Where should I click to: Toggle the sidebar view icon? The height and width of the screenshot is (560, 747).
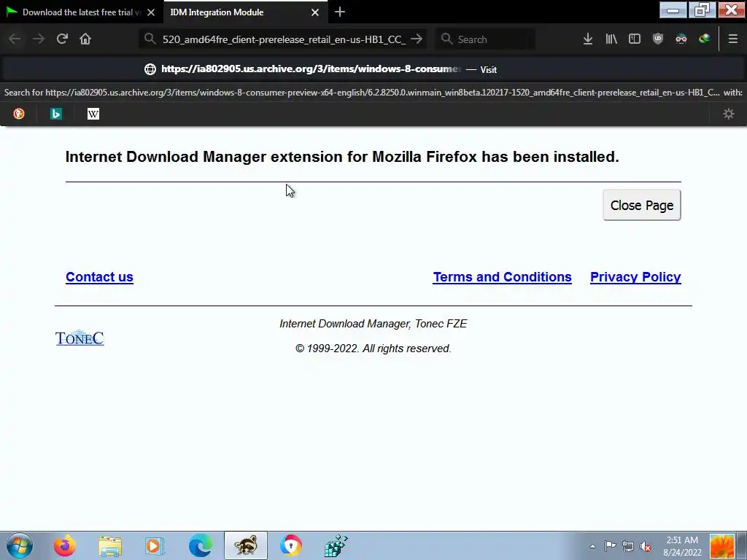point(635,39)
